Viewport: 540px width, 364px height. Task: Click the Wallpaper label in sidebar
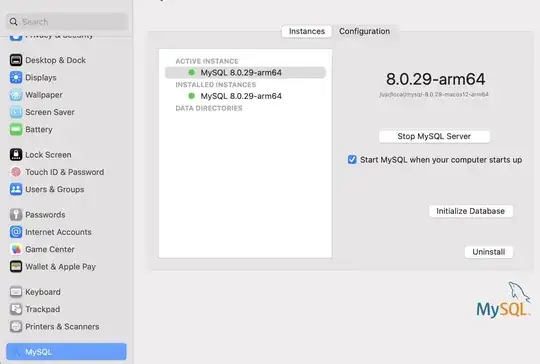[44, 95]
